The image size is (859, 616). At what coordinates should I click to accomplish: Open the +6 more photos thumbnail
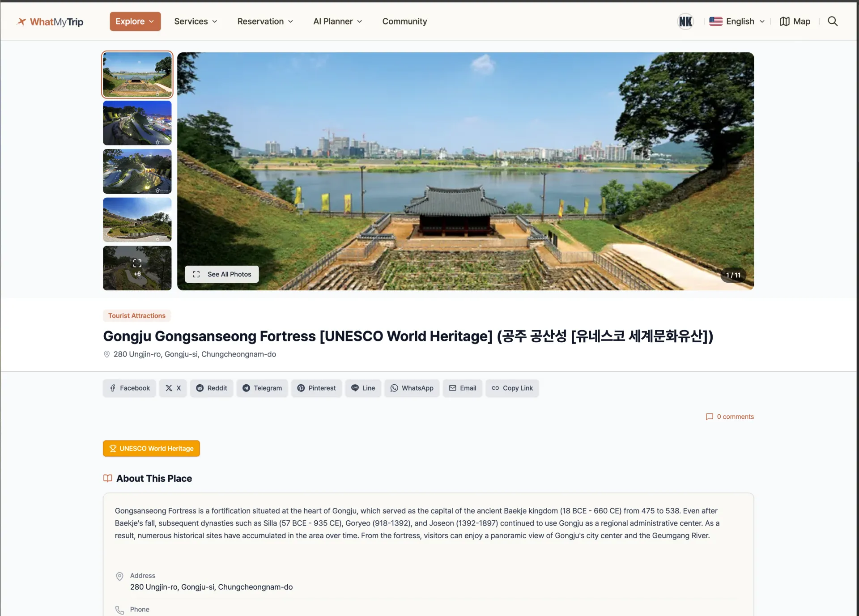(x=137, y=268)
